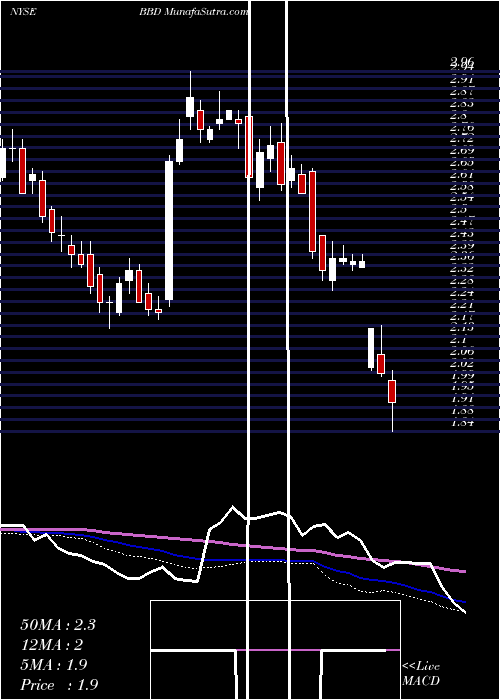Click the 5MA : 1.9 readout
The width and height of the screenshot is (500, 700).
pyautogui.click(x=55, y=665)
